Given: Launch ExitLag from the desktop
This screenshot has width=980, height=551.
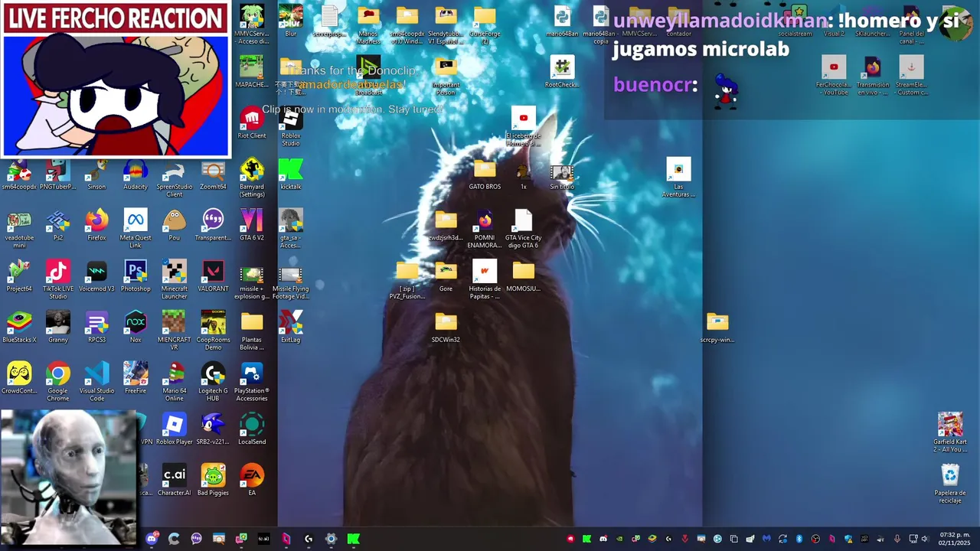Looking at the screenshot, I should tap(290, 328).
